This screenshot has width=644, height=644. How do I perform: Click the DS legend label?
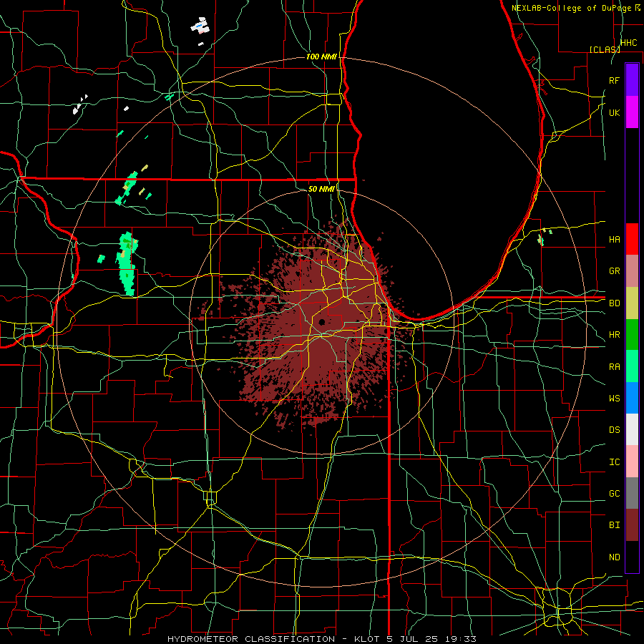click(x=614, y=430)
